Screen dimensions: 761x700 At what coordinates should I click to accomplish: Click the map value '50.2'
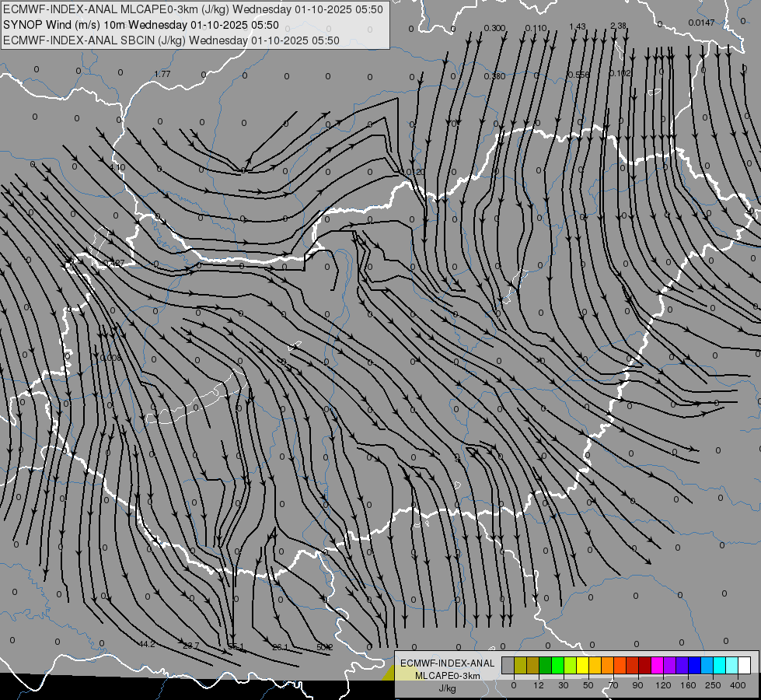coord(325,647)
